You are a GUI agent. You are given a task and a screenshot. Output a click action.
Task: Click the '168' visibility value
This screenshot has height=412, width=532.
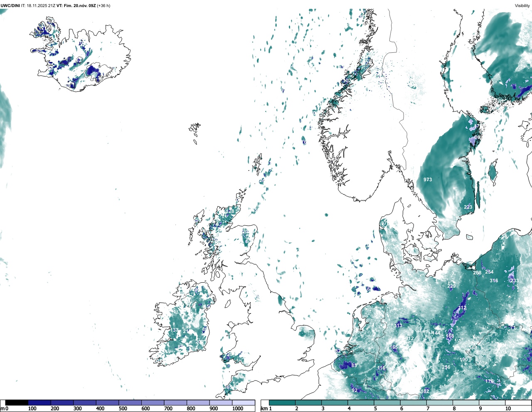tap(450, 336)
